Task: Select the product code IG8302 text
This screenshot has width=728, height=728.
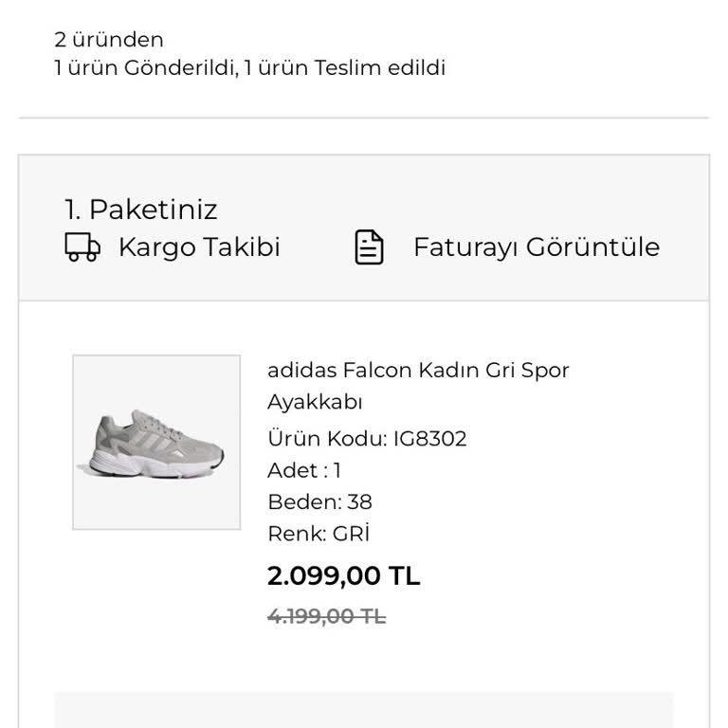Action: click(429, 439)
